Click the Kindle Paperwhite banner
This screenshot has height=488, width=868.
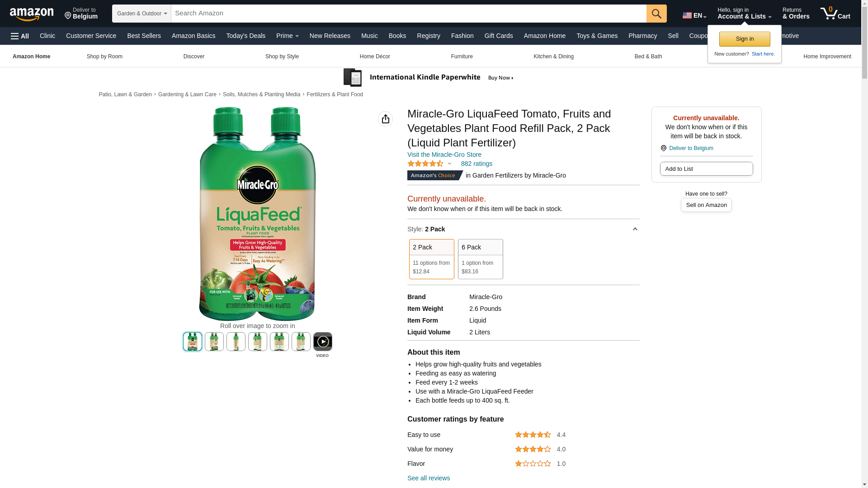[429, 78]
